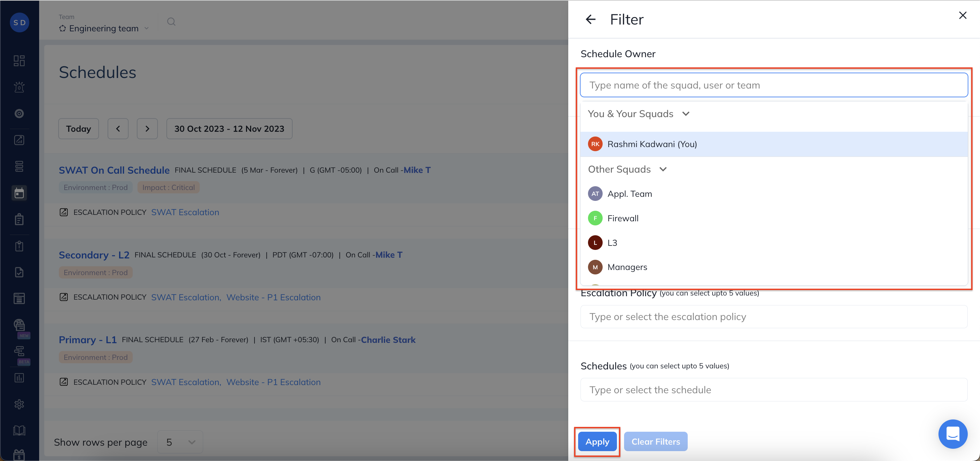Screen dimensions: 980x461
Task: Open the rows per page dropdown
Action: (x=180, y=442)
